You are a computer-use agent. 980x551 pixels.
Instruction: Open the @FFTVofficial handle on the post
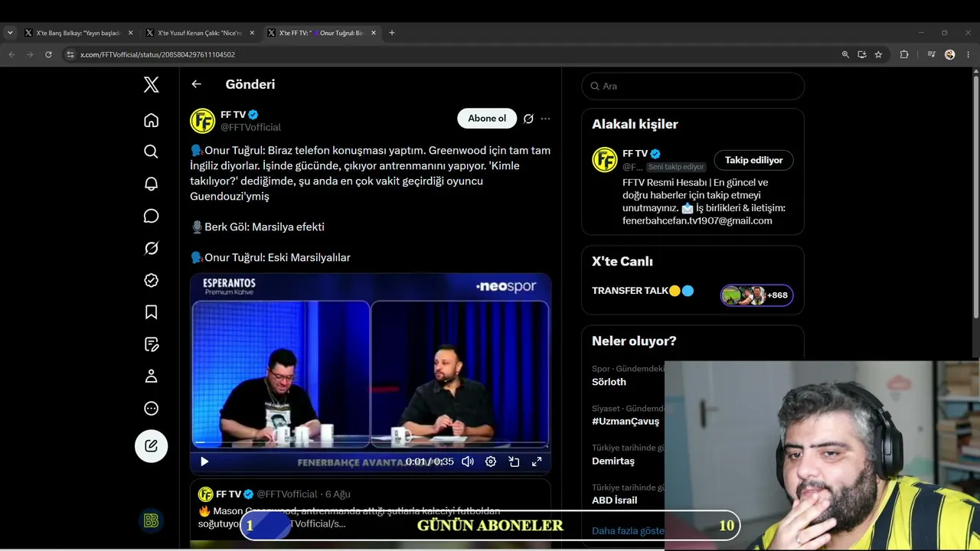(250, 127)
